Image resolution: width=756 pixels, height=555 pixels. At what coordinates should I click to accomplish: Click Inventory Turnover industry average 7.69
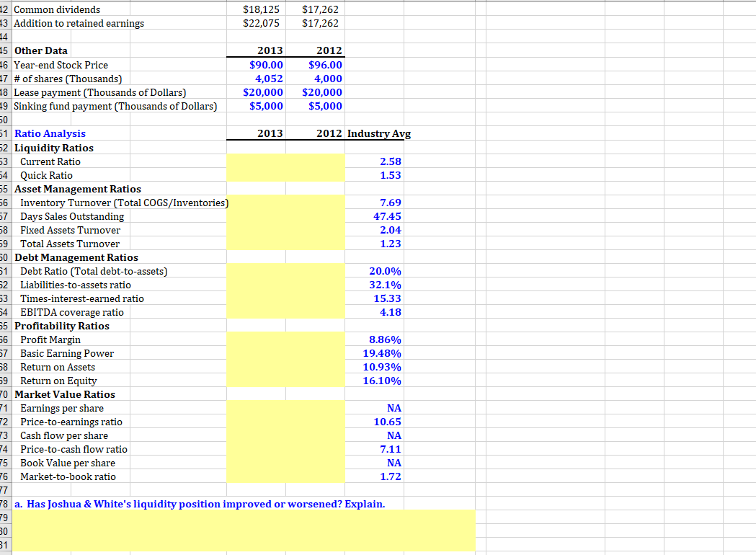pyautogui.click(x=391, y=203)
